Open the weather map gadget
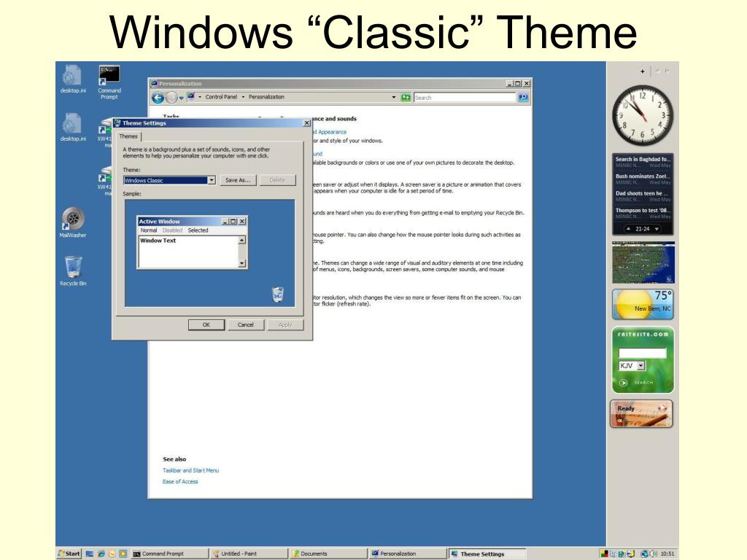This screenshot has height=560, width=747. pyautogui.click(x=643, y=262)
